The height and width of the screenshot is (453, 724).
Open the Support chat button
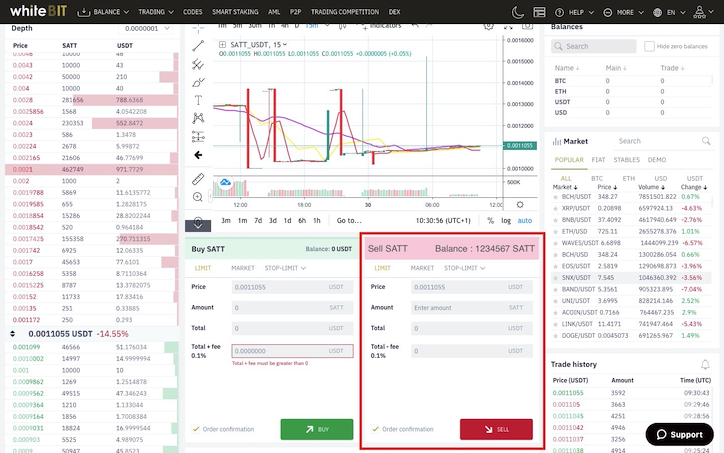(x=680, y=435)
